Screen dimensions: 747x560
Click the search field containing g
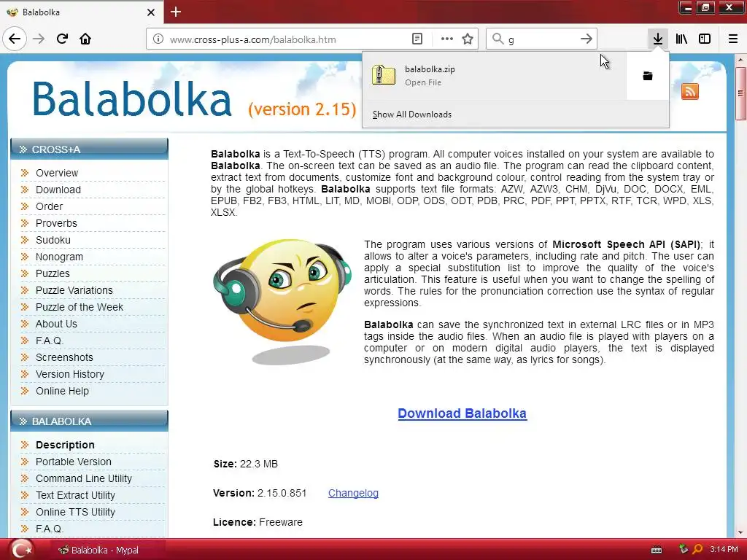541,39
